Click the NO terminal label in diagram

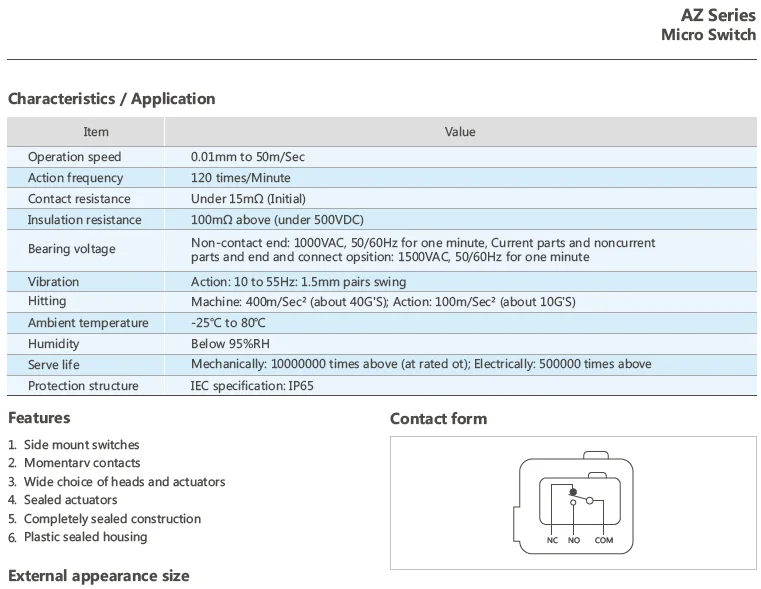point(573,540)
